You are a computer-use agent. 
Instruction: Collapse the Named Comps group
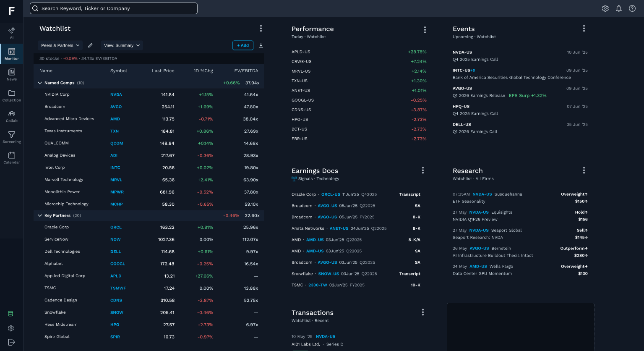[x=40, y=83]
